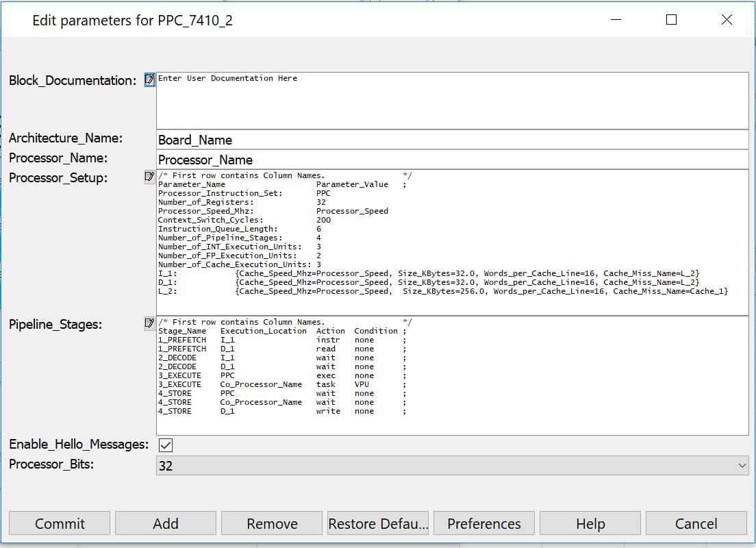This screenshot has width=756, height=548.
Task: Click the Help button
Action: point(590,523)
